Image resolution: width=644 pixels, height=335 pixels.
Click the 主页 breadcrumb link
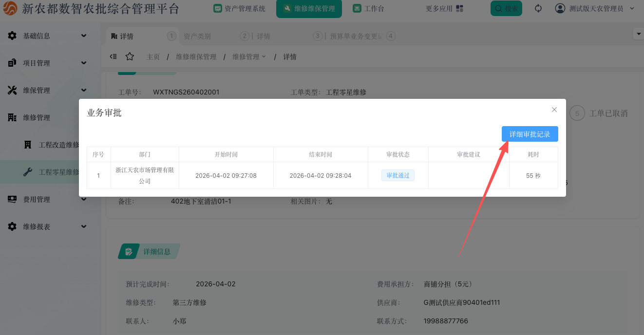pyautogui.click(x=153, y=56)
